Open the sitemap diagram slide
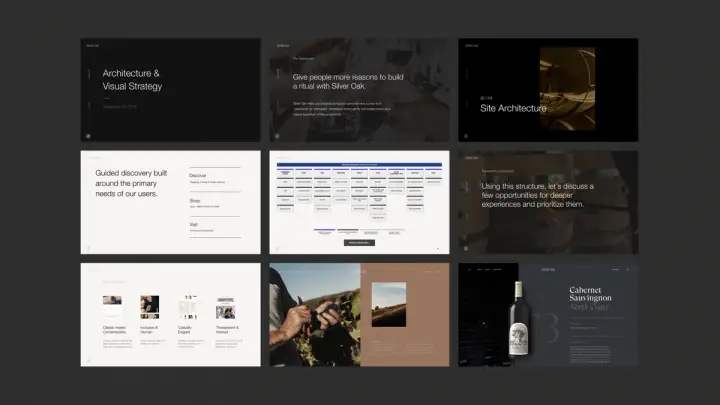The height and width of the screenshot is (405, 720). coord(359,202)
